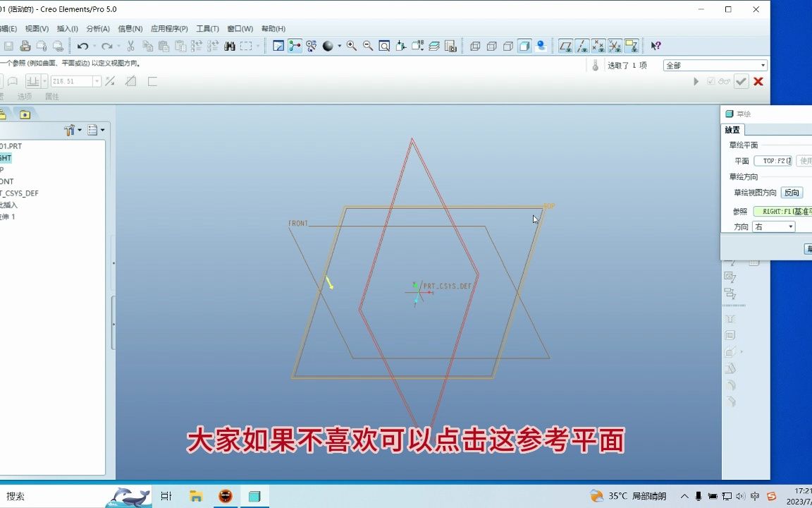Click the Saved View List icon
Image resolution: width=812 pixels, height=508 pixels.
[417, 46]
